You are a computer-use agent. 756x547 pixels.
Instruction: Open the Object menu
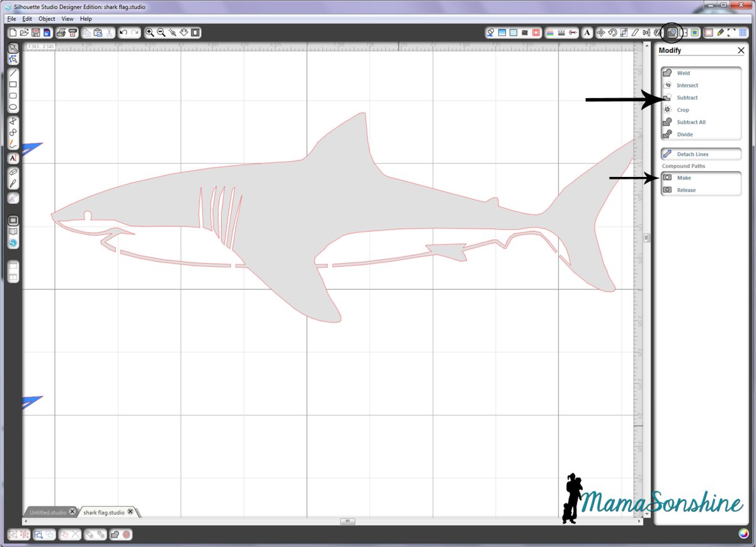click(47, 19)
